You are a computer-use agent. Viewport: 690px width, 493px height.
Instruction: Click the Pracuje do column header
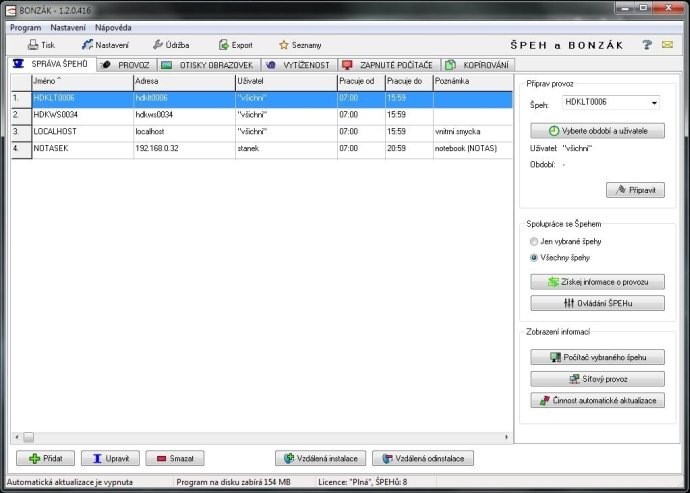click(x=409, y=82)
